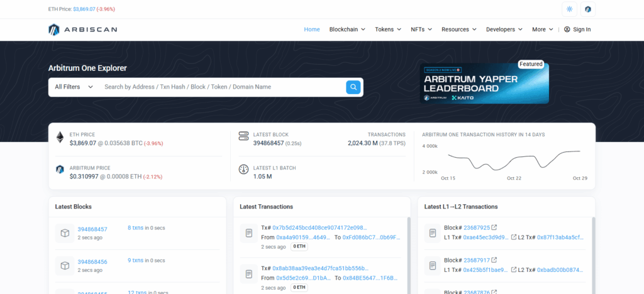Expand the Tokens menu

coord(388,30)
